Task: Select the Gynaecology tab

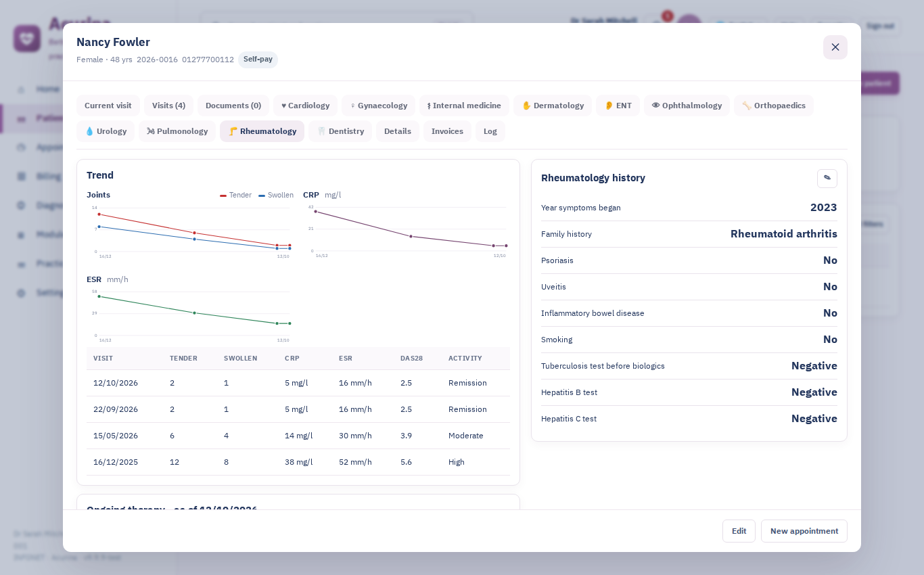Action: (378, 106)
